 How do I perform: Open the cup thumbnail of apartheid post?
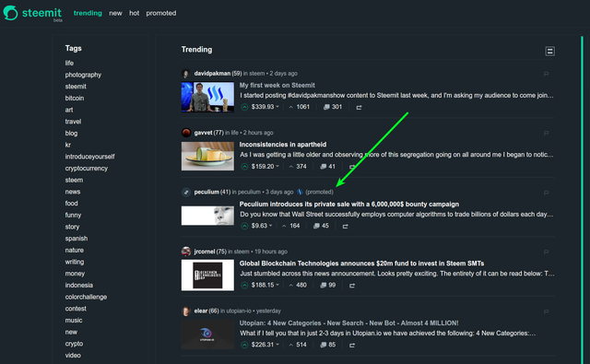pyautogui.click(x=207, y=156)
